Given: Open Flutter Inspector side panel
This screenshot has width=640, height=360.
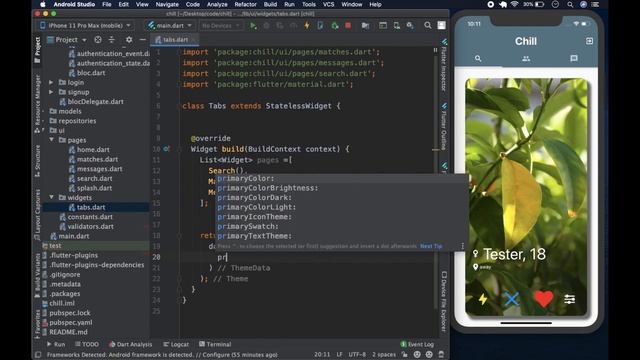Looking at the screenshot, I should (x=444, y=65).
